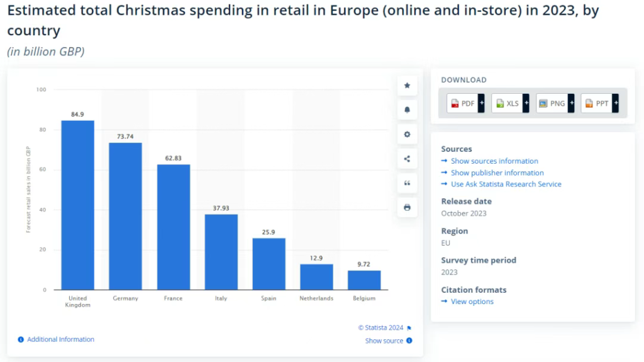Screen dimensions: 644x362
Task: Expand the PPT download plus button
Action: point(616,103)
